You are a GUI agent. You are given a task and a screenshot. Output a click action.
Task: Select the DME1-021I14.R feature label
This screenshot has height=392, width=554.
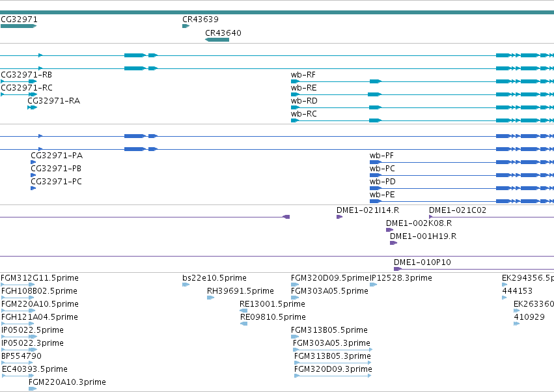368,210
